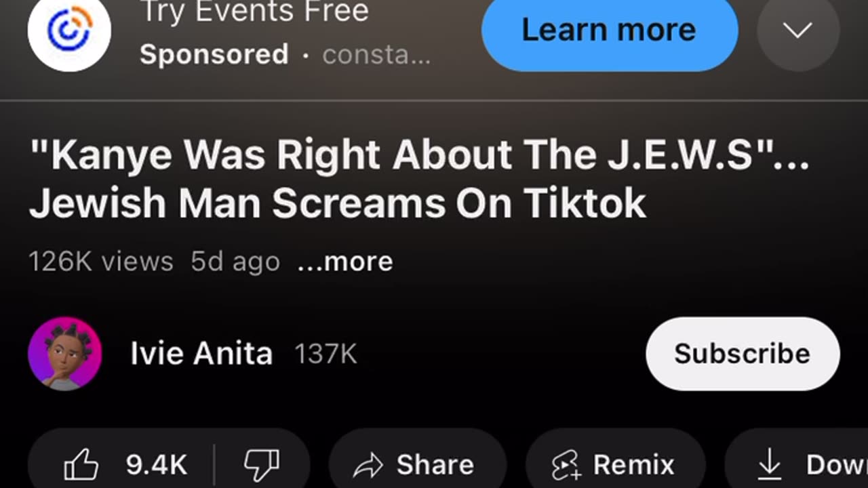868x488 pixels.
Task: Tap the 9.4K like count
Action: point(157,465)
